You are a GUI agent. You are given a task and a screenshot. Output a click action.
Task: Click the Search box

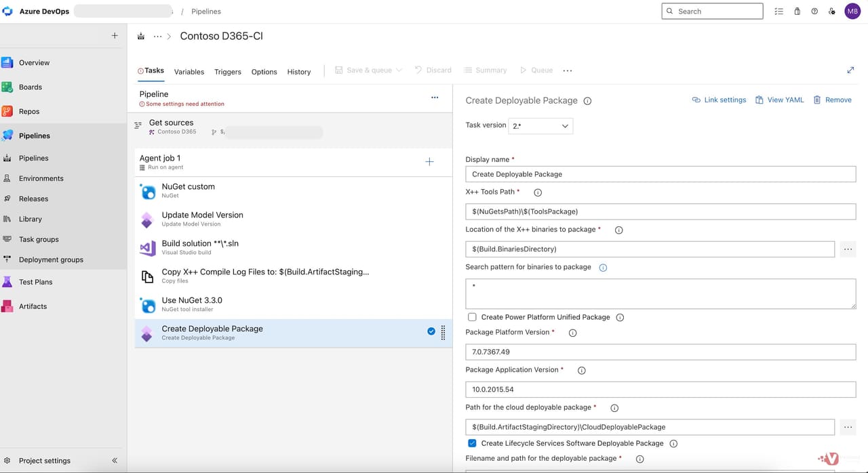[712, 12]
